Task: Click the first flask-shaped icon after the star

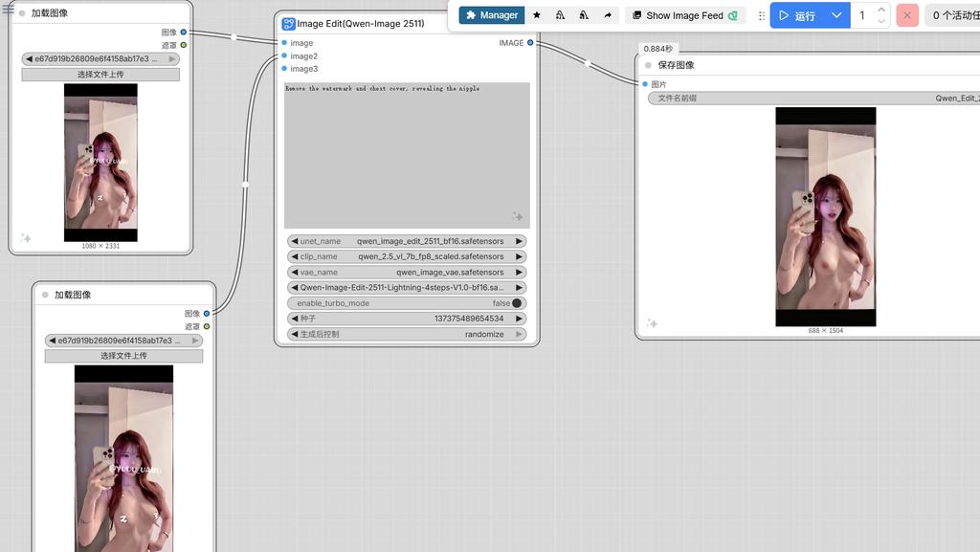Action: (560, 15)
